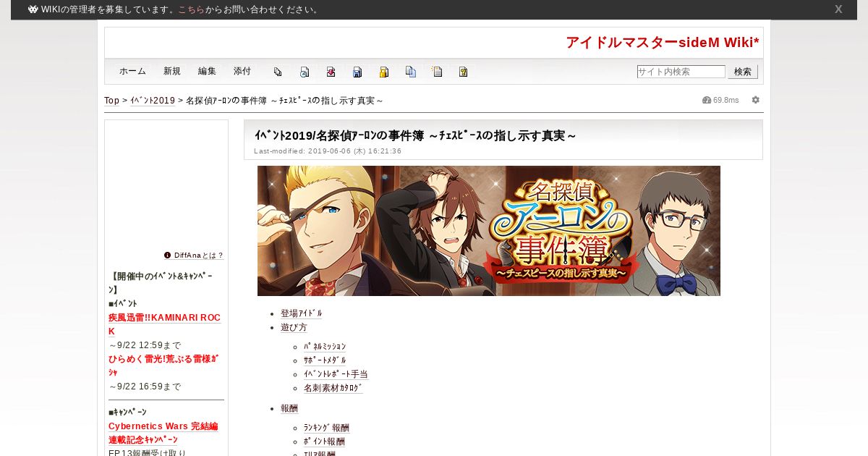Click the ～9/22 12:59まで deadline text
The width and height of the screenshot is (868, 456).
coord(145,345)
